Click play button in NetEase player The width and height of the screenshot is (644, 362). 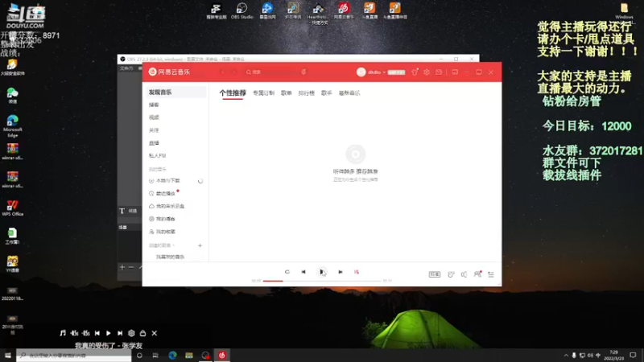click(x=321, y=272)
